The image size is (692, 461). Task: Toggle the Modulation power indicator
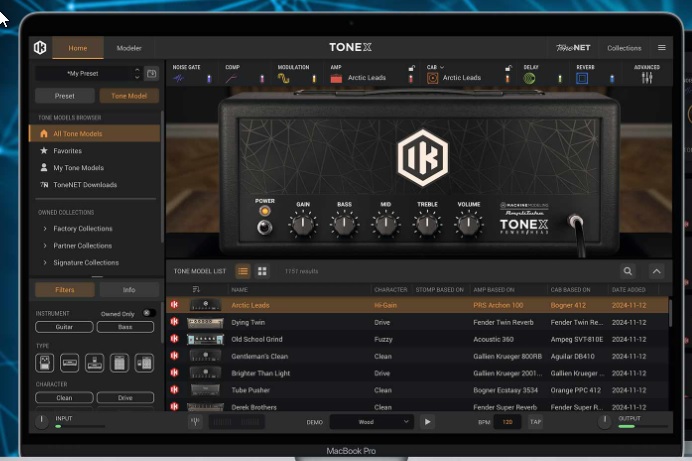[314, 79]
